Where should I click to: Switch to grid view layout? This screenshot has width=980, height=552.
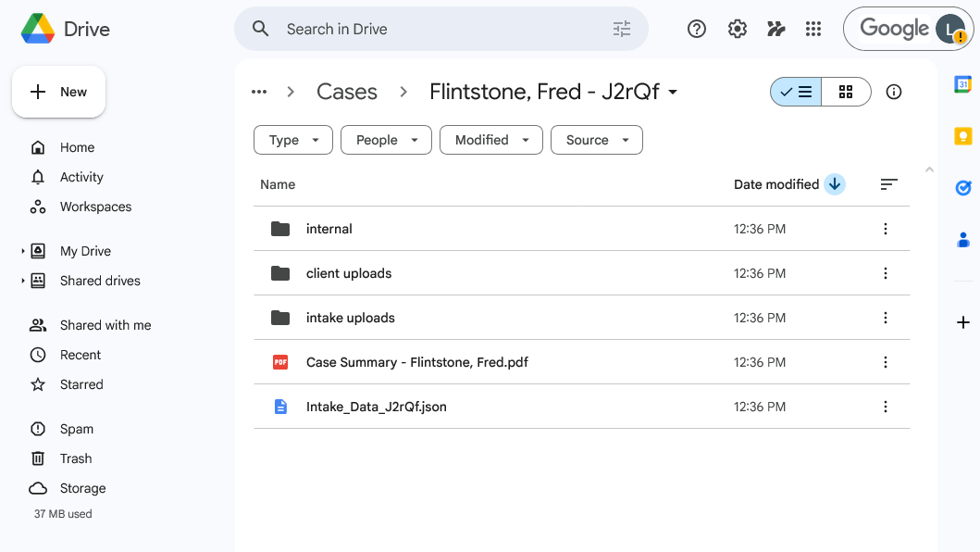click(x=845, y=92)
